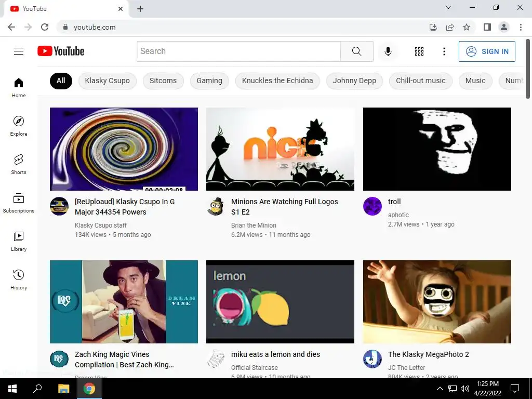Open JC The Letter channel avatar
Screen dimensions: 532x399
(x=373, y=359)
